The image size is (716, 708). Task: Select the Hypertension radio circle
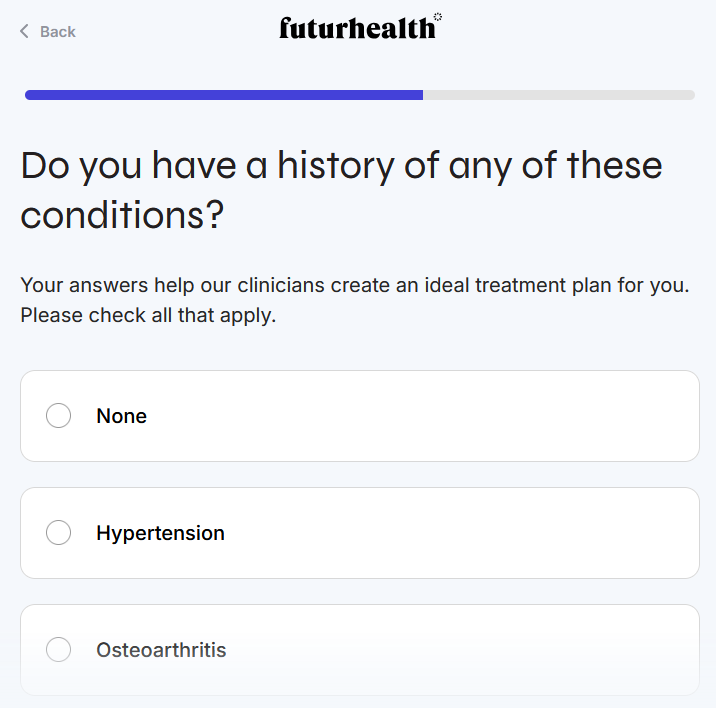pyautogui.click(x=59, y=533)
